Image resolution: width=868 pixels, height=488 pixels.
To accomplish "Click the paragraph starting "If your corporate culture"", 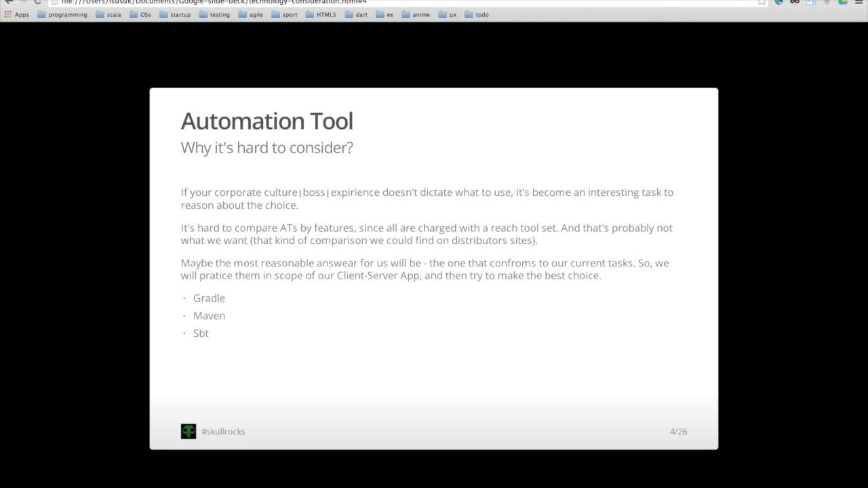I will (427, 199).
